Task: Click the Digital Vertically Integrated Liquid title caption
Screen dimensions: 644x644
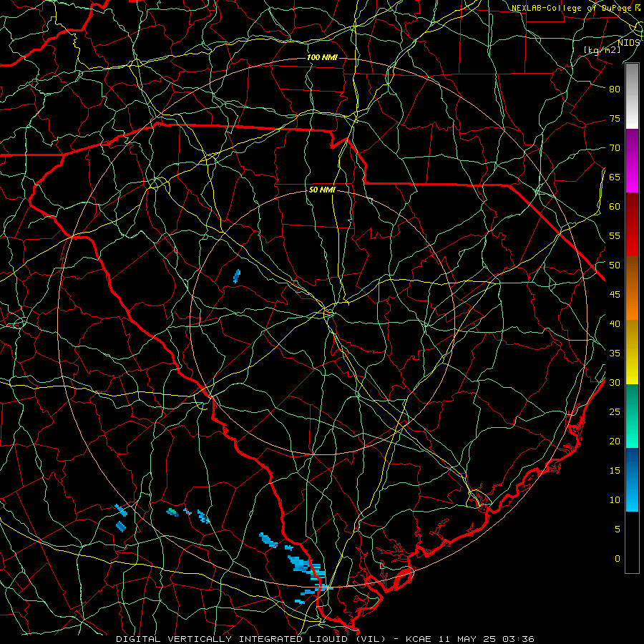Action: click(251, 639)
